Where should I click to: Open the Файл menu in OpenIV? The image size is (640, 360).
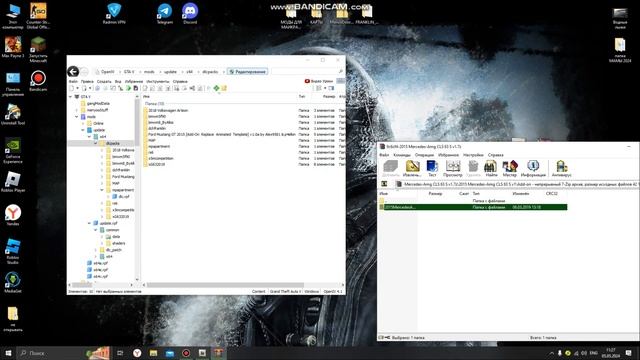pyautogui.click(x=73, y=82)
